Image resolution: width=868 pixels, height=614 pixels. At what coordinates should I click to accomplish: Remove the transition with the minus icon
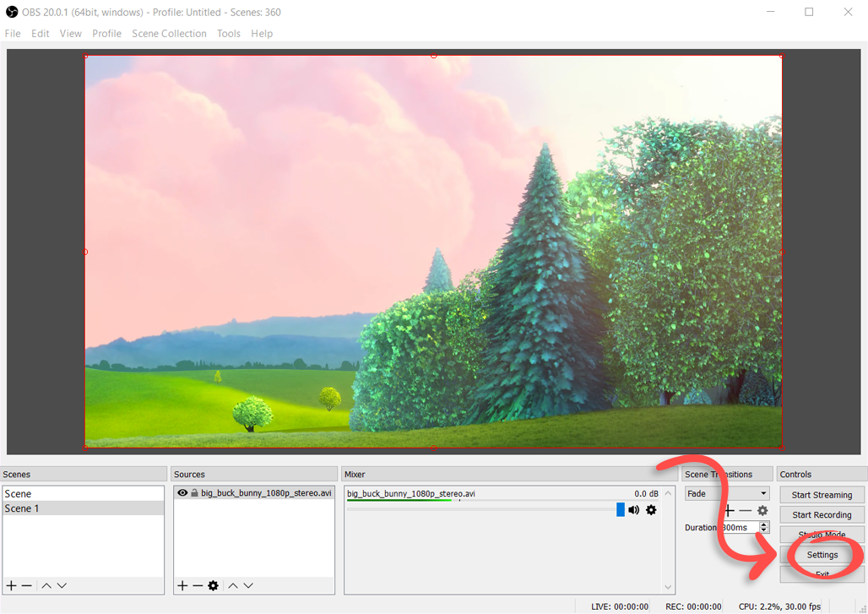click(x=746, y=510)
